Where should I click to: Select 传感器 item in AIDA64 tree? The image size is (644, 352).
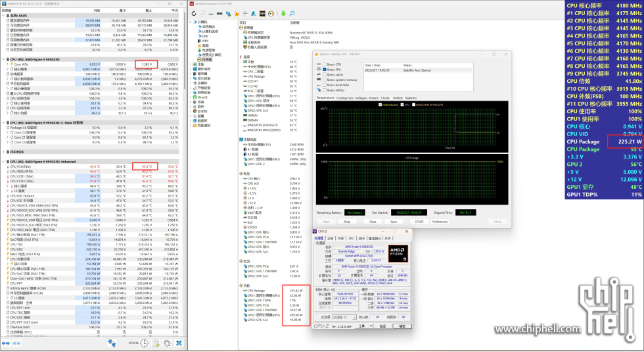tap(207, 59)
